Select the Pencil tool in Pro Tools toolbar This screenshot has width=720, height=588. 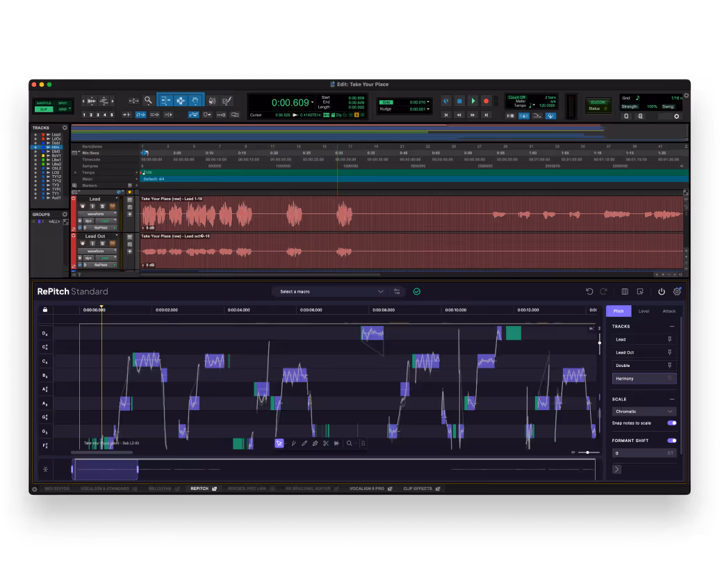[x=227, y=101]
